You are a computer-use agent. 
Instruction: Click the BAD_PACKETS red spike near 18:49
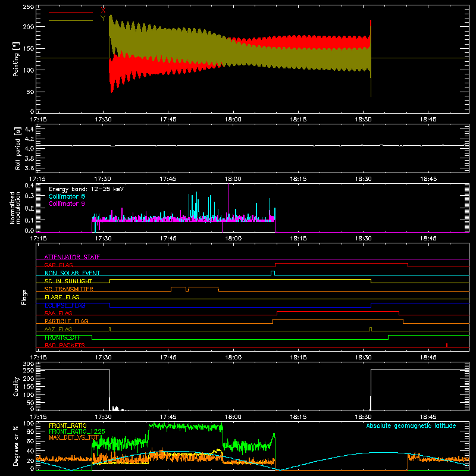[x=447, y=345]
